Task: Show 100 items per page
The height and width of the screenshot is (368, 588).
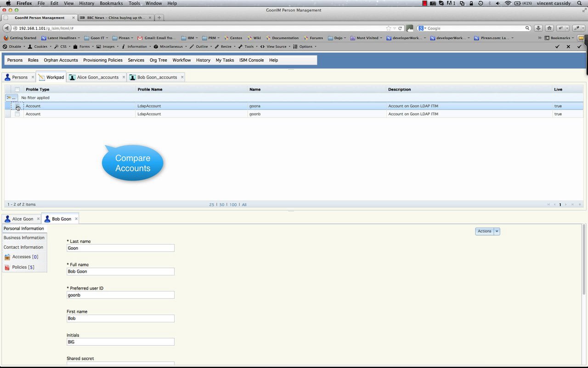Action: [x=233, y=205]
